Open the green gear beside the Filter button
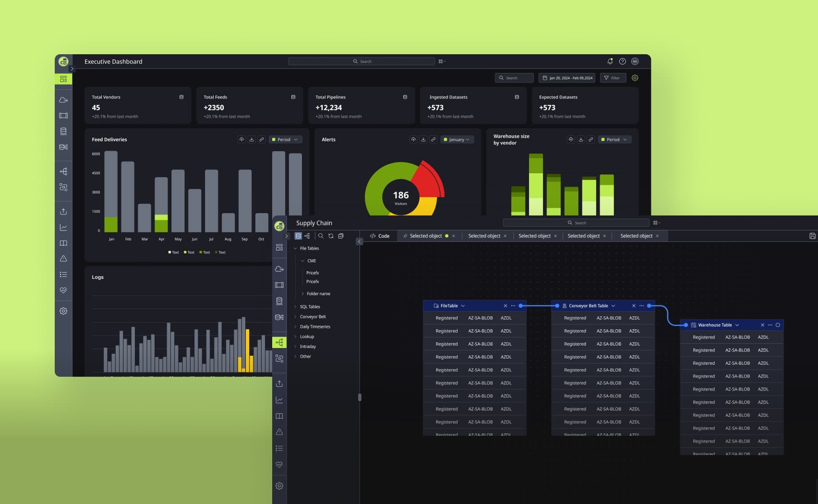The width and height of the screenshot is (818, 504). (635, 78)
